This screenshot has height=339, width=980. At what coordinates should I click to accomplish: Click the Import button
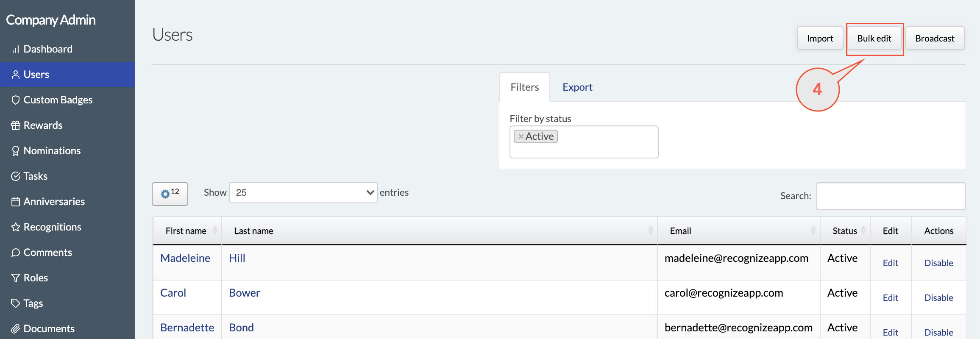(820, 39)
